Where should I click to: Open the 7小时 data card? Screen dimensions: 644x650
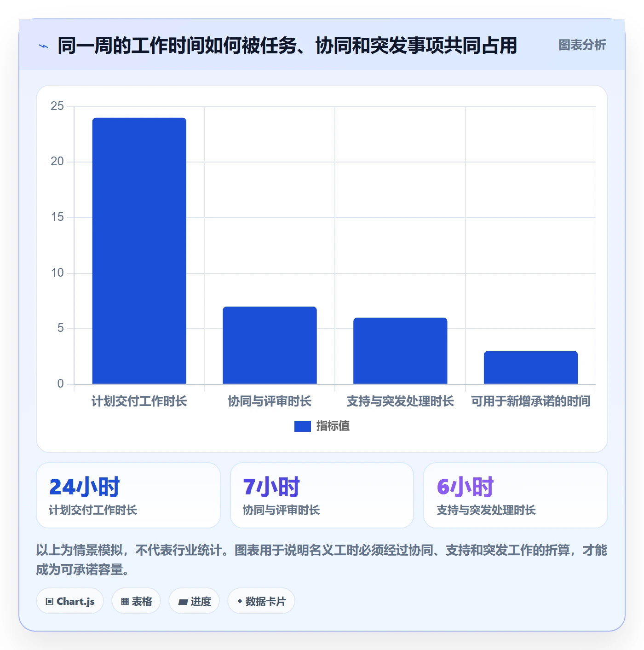click(322, 495)
